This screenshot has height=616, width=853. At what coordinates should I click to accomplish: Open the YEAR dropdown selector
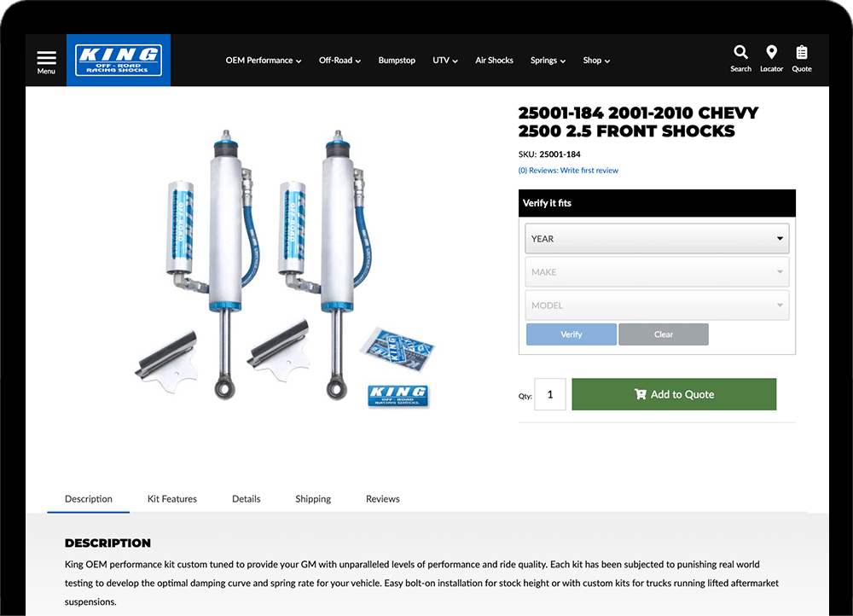657,238
